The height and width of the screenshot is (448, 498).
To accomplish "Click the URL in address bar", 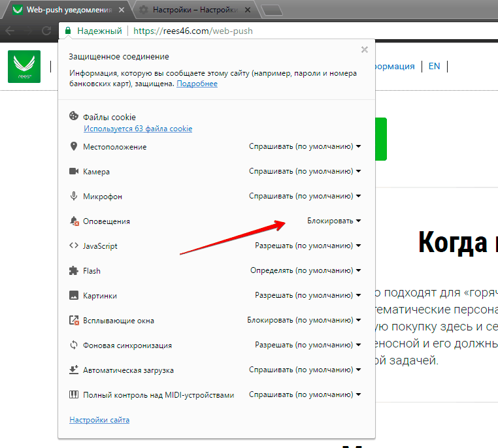I will point(193,31).
